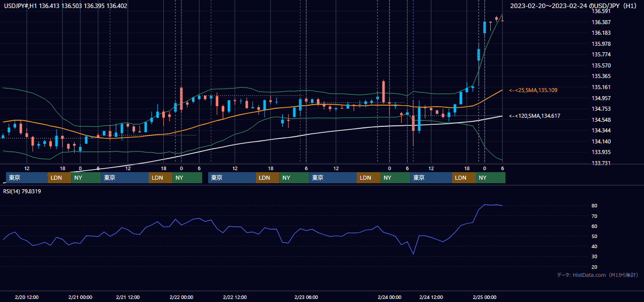This screenshot has width=644, height=302.
Task: Click the 2/21 00:00 date label
Action: (80, 297)
